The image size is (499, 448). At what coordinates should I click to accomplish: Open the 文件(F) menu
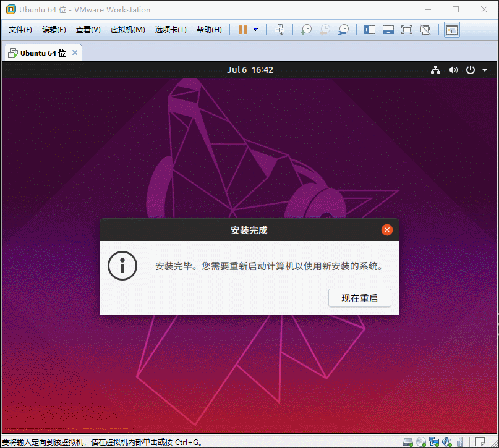[x=20, y=30]
